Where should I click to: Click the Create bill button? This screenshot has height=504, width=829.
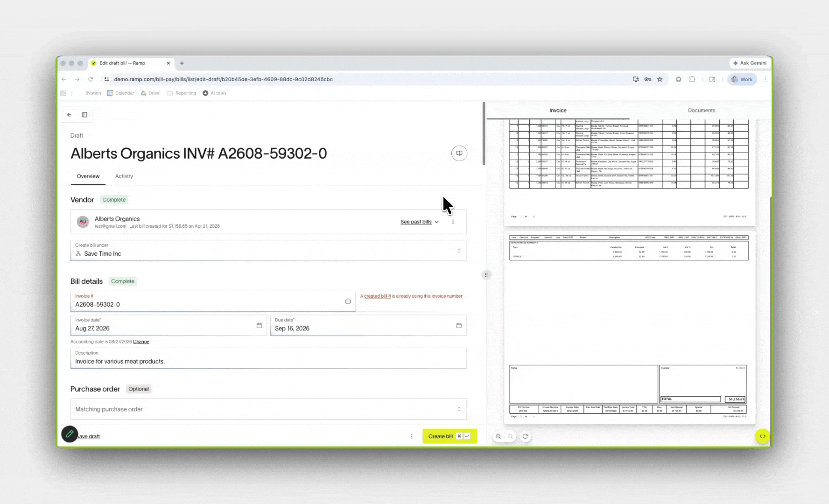click(x=450, y=436)
